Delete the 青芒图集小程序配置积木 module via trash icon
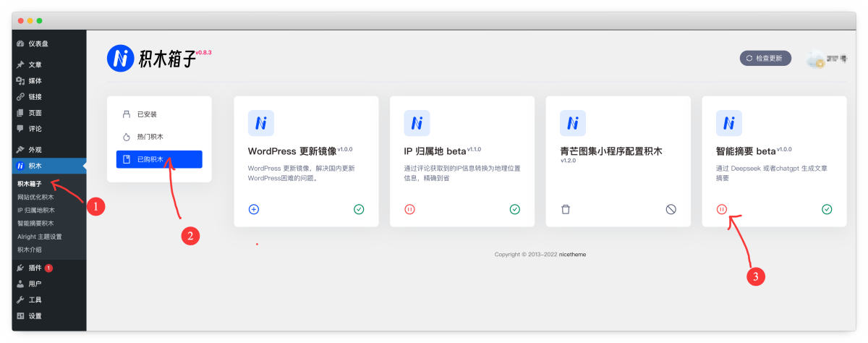 (x=566, y=209)
